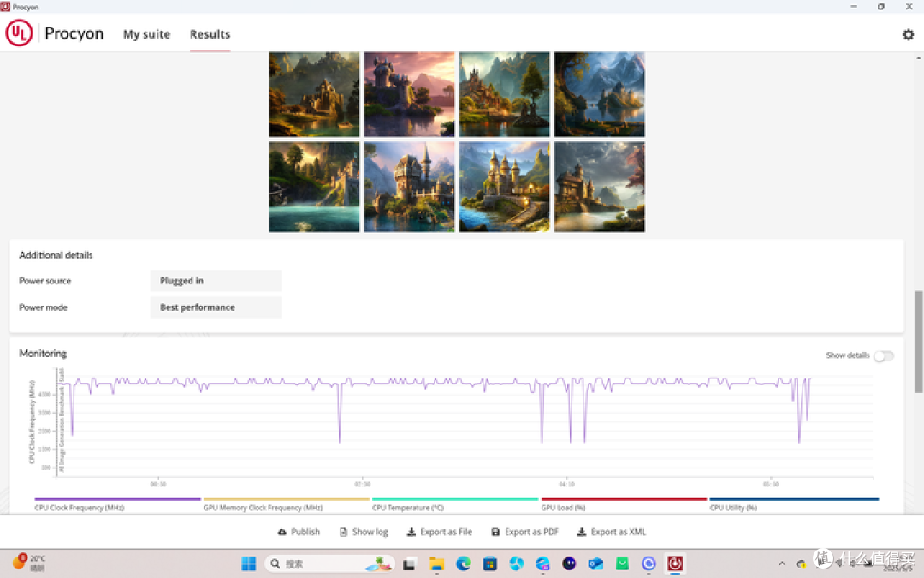Launch Microsoft Edge from taskbar
The height and width of the screenshot is (578, 924).
463,564
